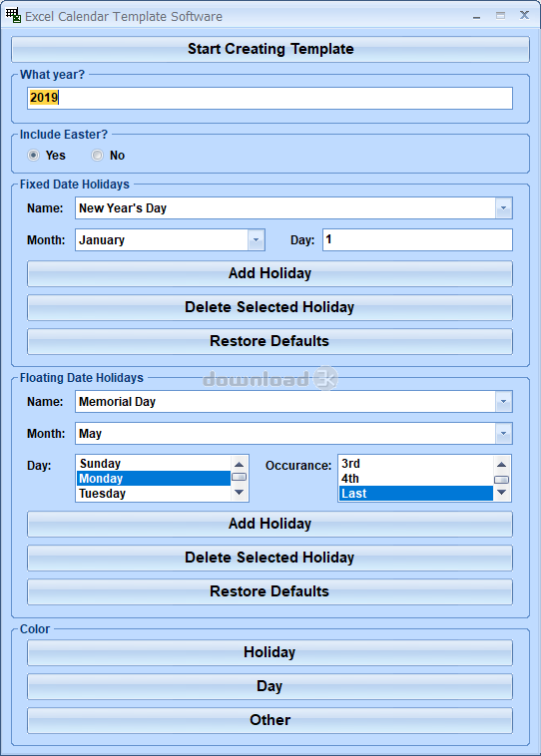Screen dimensions: 541x756
Task: Click the What year input field
Action: (x=270, y=98)
